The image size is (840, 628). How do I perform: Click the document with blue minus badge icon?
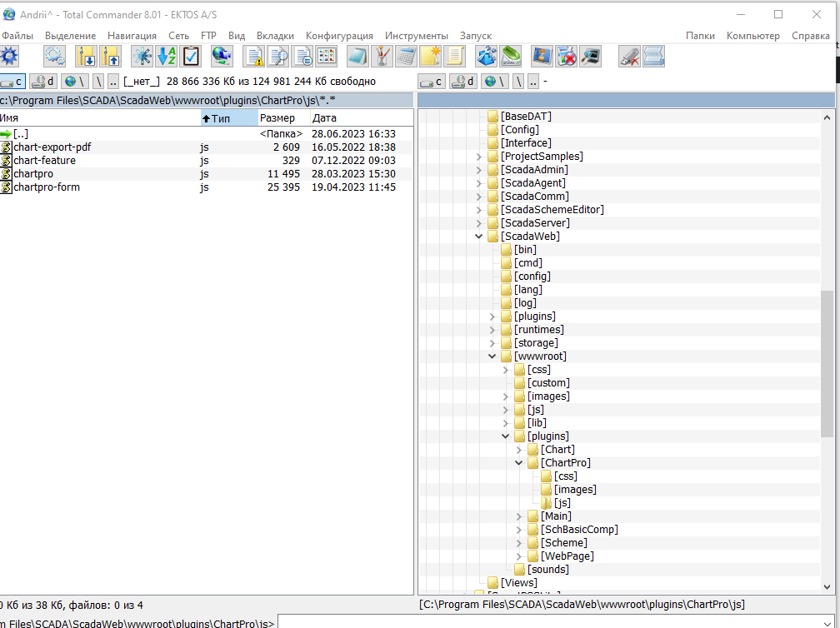302,56
